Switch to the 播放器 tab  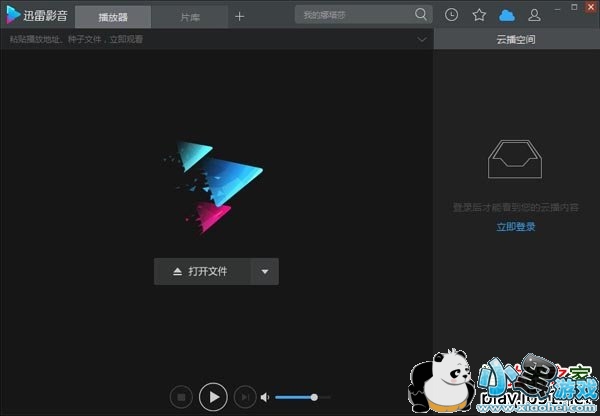coord(113,17)
